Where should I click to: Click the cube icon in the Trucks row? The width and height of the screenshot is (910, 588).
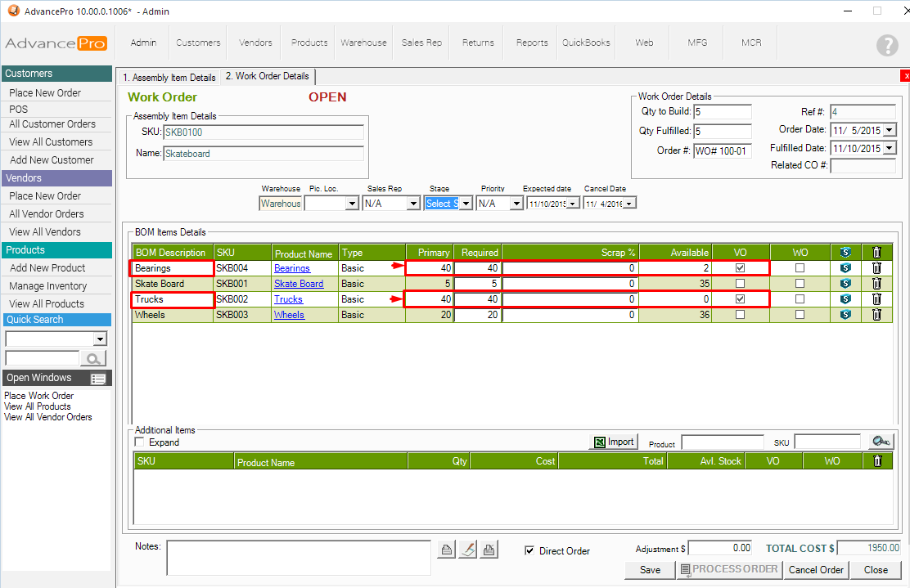tap(845, 299)
